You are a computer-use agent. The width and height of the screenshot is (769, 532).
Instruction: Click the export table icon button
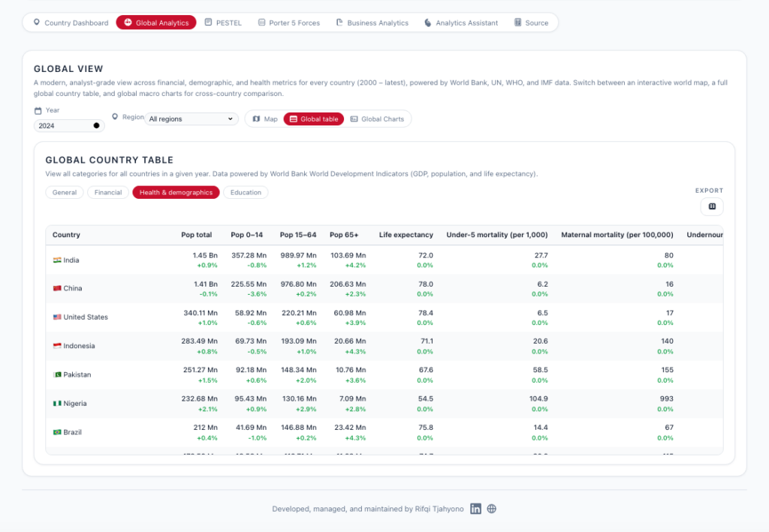[x=712, y=206]
